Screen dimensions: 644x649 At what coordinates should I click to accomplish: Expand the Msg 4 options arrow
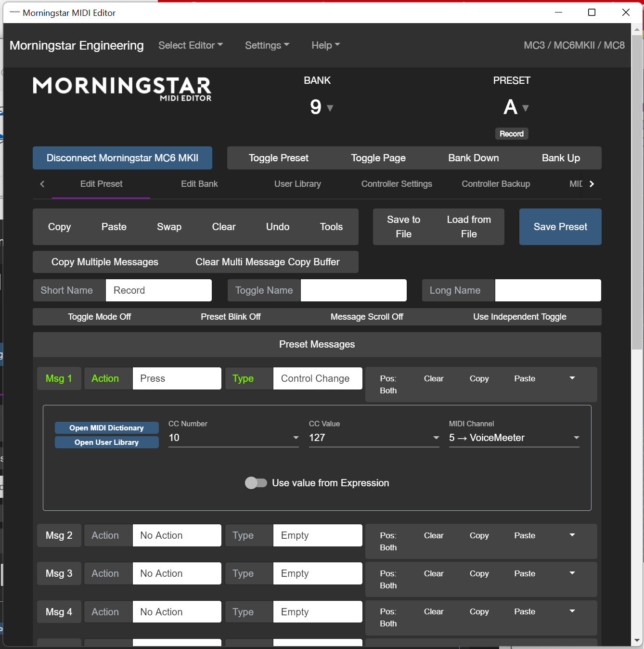572,611
